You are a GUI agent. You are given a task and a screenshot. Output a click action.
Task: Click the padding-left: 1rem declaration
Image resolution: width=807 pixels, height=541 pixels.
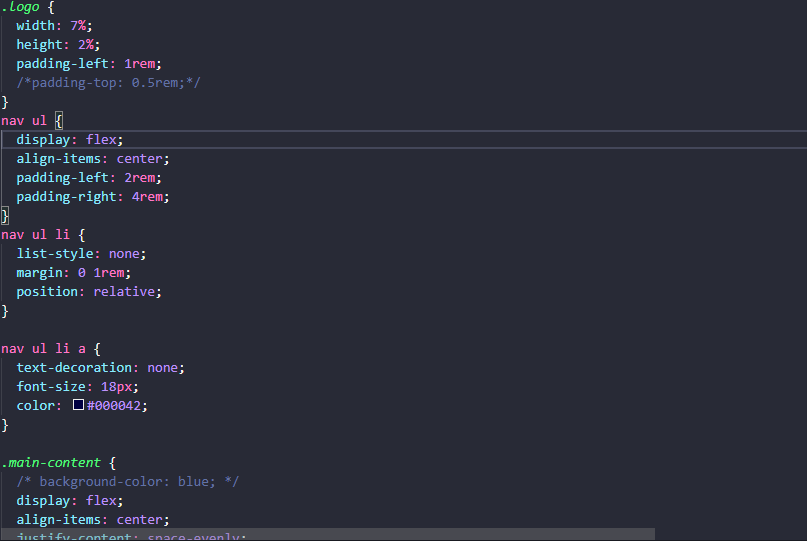tap(89, 64)
